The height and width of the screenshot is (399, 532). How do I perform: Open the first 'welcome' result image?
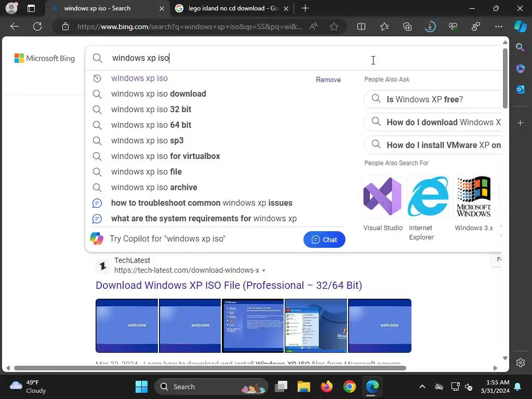pos(127,326)
